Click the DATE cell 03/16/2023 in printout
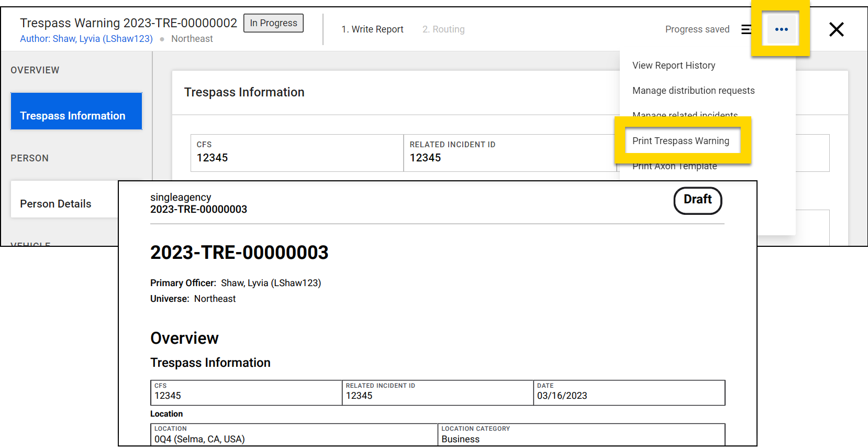This screenshot has height=447, width=868. pos(629,393)
